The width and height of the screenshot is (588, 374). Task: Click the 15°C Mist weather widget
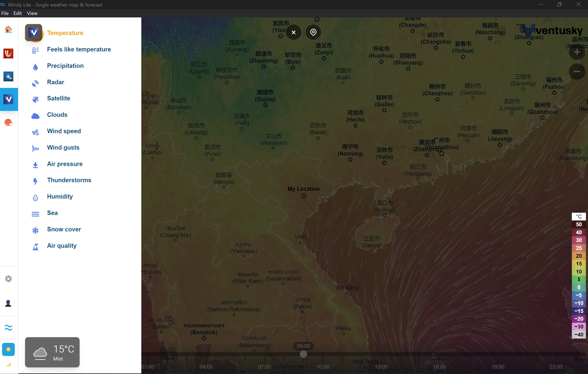(52, 352)
